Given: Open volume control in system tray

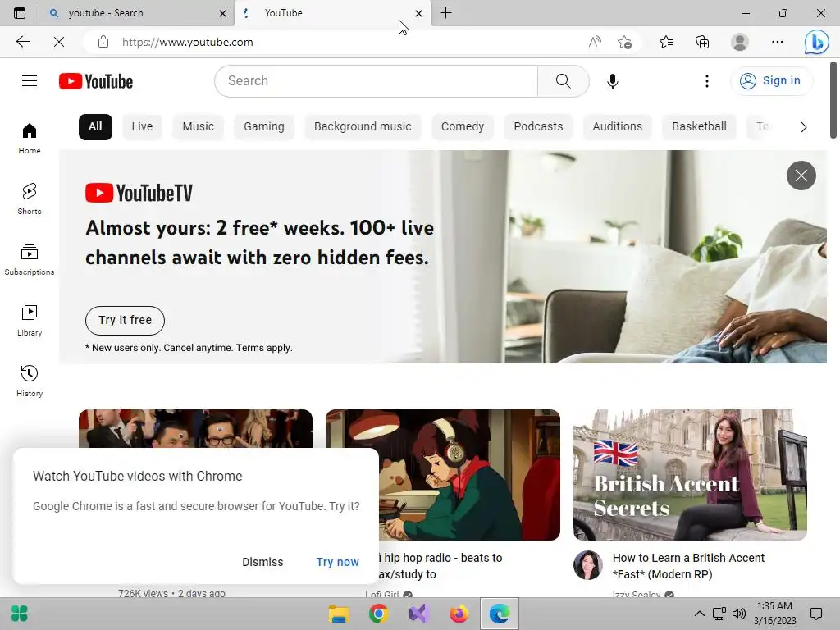Looking at the screenshot, I should pos(739,614).
